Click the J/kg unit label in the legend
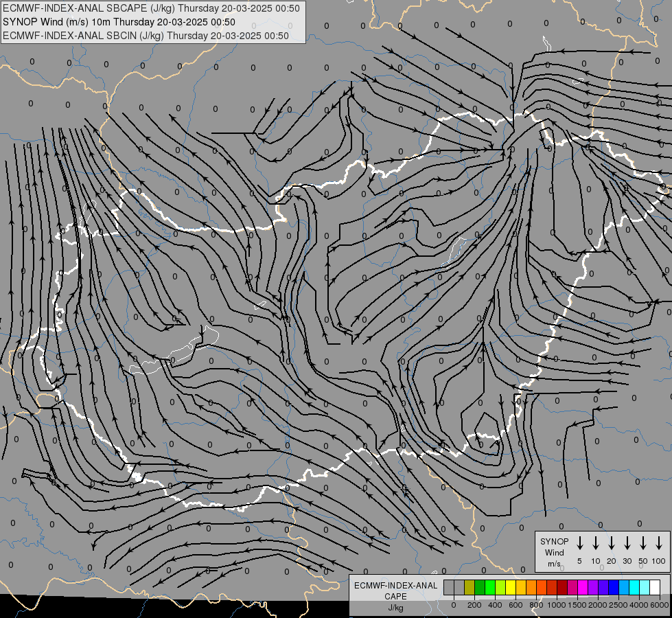The width and height of the screenshot is (672, 618). tap(395, 608)
